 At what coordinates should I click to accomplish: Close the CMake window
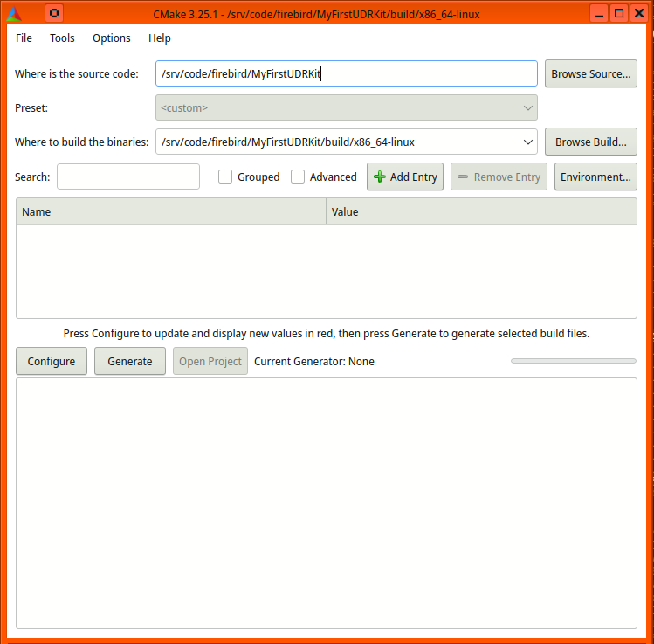(x=639, y=14)
